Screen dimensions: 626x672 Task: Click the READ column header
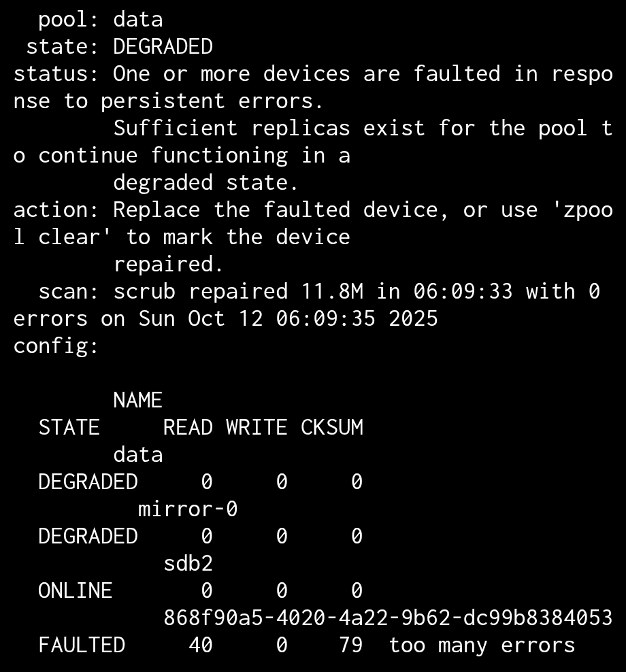(x=188, y=428)
